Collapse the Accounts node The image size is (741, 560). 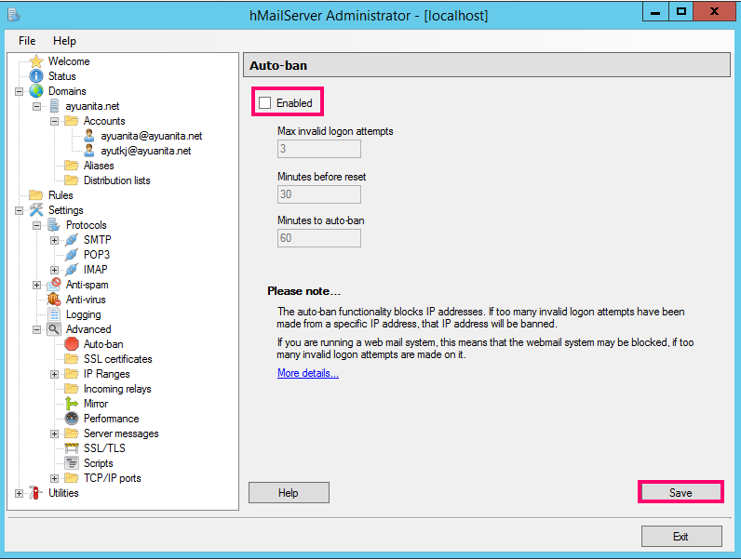point(54,121)
